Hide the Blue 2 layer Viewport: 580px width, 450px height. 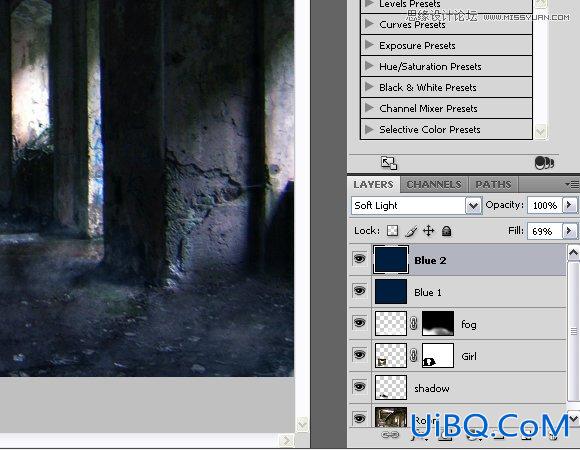[x=359, y=258]
